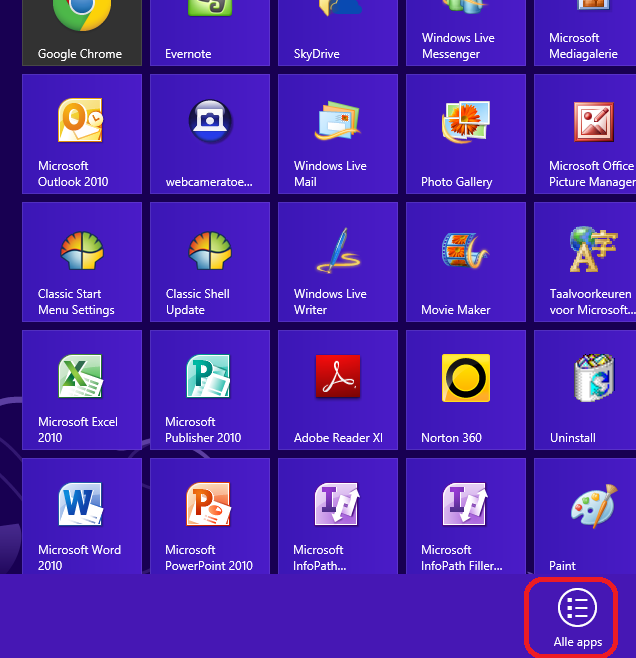Start Windows Live Messenger

tap(466, 33)
